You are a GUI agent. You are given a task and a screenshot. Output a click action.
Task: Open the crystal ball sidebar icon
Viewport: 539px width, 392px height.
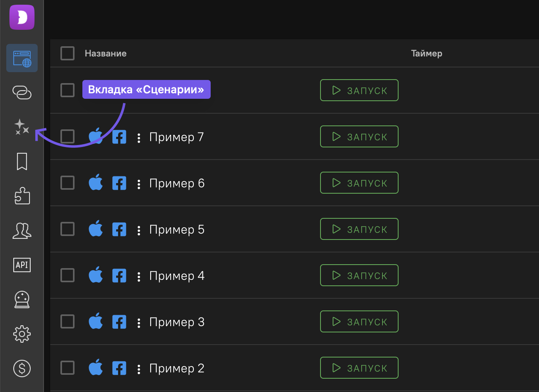tap(22, 299)
